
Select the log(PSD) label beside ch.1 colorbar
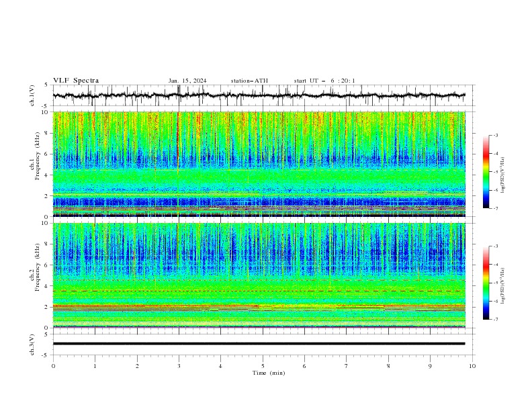pyautogui.click(x=502, y=175)
